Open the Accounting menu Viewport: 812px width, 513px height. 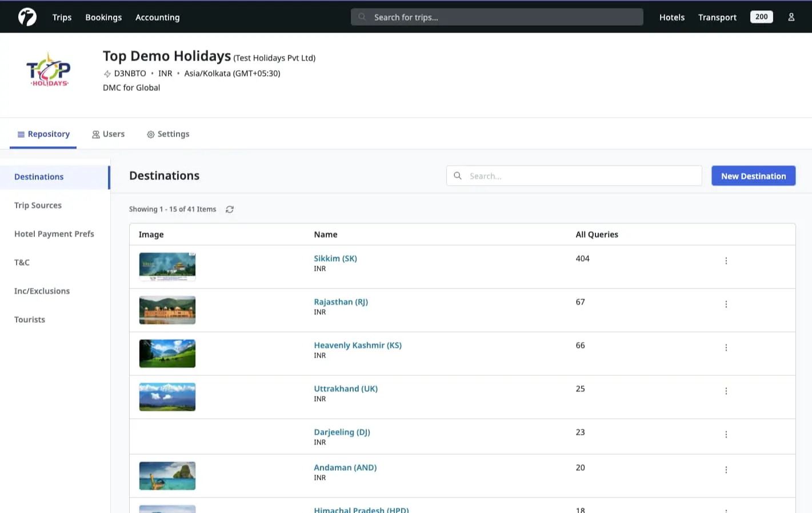coord(157,17)
